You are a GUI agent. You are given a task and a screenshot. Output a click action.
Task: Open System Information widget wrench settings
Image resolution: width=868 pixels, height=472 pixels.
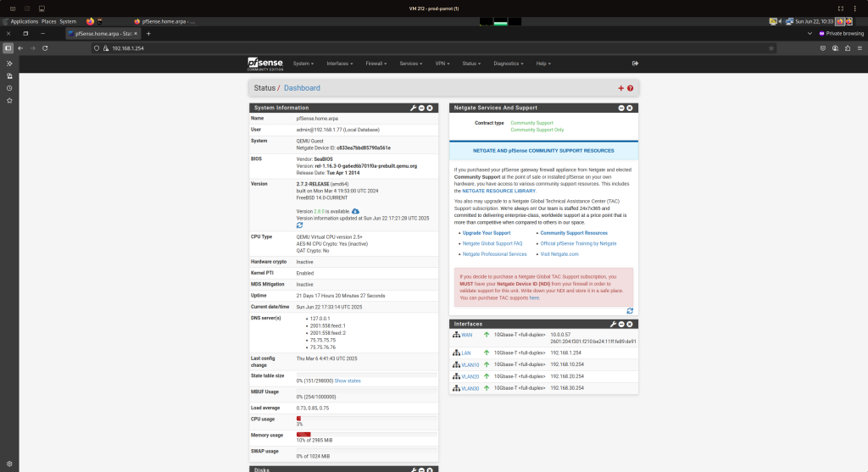(x=413, y=108)
